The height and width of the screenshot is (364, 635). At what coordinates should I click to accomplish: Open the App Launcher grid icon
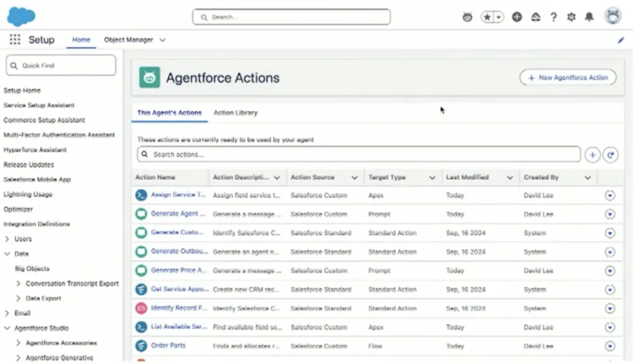click(14, 39)
